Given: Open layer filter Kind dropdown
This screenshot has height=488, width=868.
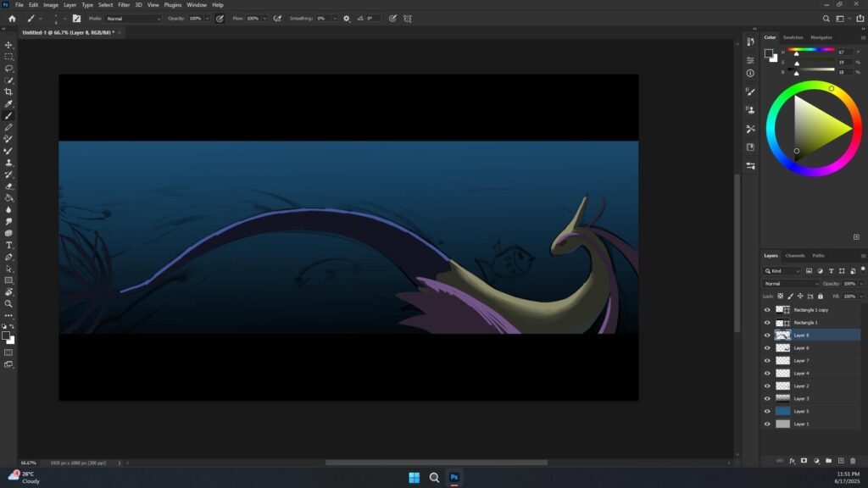Looking at the screenshot, I should tap(782, 271).
